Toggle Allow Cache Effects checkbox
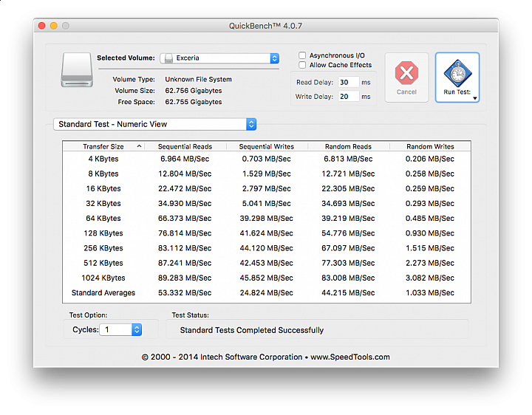532x415 pixels. 302,65
